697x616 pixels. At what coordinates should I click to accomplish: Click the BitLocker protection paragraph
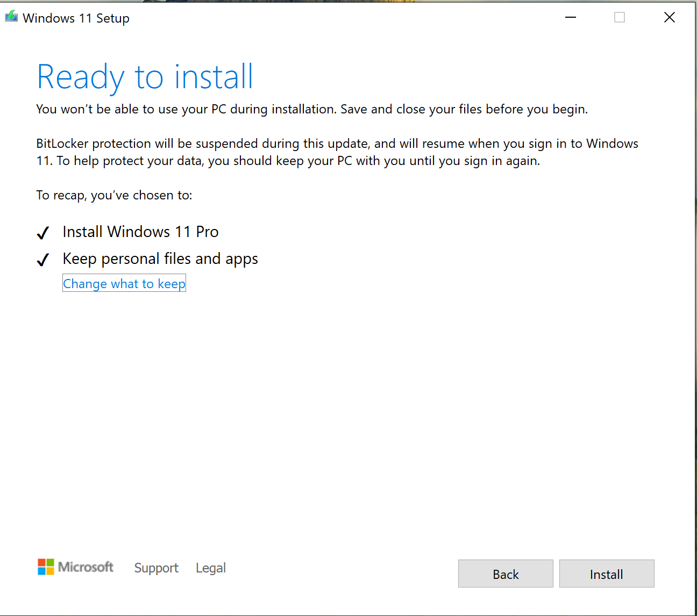pyautogui.click(x=337, y=152)
